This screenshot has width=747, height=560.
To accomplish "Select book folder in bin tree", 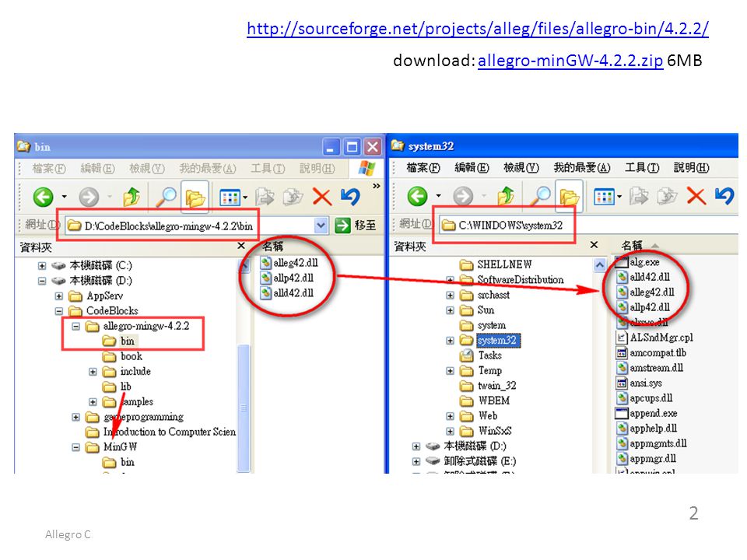I will coord(122,357).
